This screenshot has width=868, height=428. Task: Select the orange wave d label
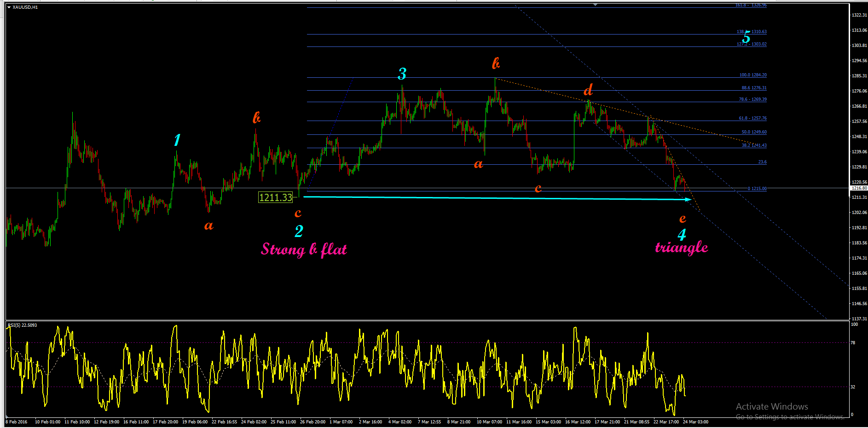[x=588, y=90]
